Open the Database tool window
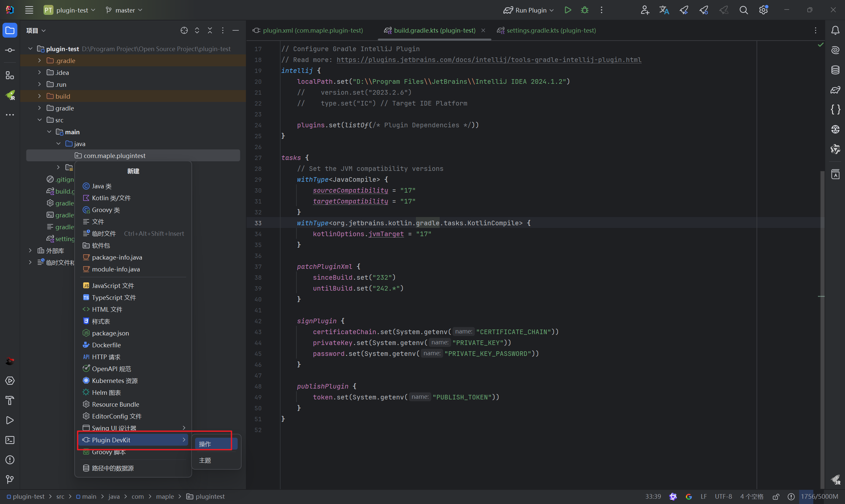 pyautogui.click(x=835, y=70)
